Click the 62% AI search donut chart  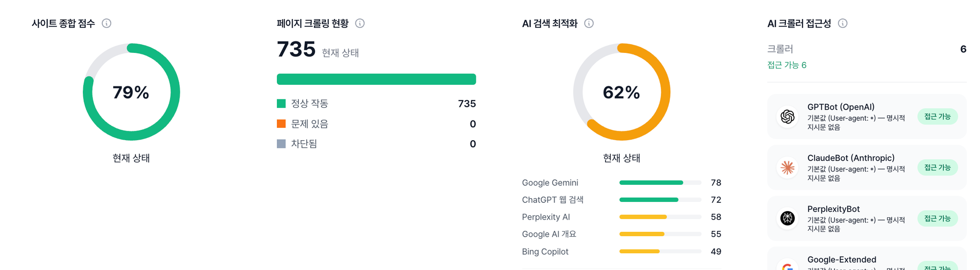coord(621,92)
